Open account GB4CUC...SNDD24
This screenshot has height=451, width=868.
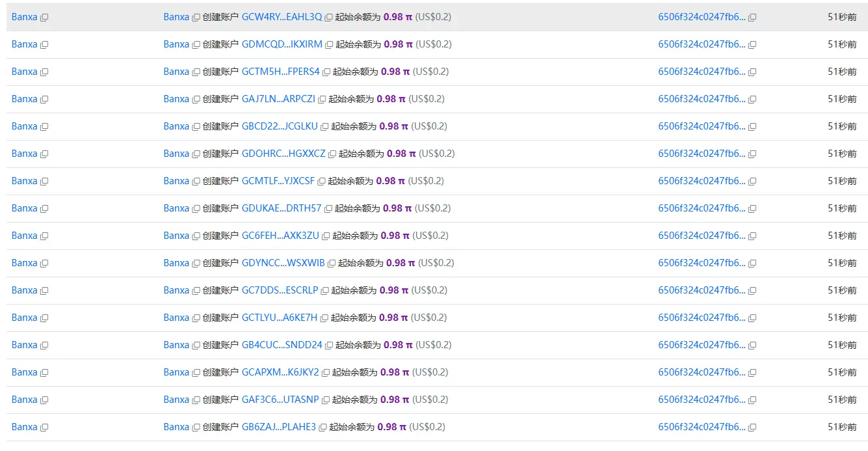[282, 345]
